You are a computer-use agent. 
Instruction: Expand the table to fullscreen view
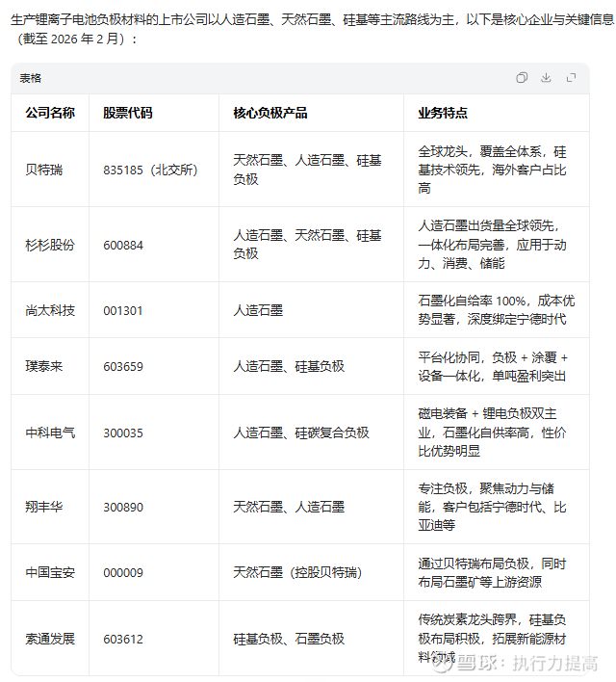571,78
